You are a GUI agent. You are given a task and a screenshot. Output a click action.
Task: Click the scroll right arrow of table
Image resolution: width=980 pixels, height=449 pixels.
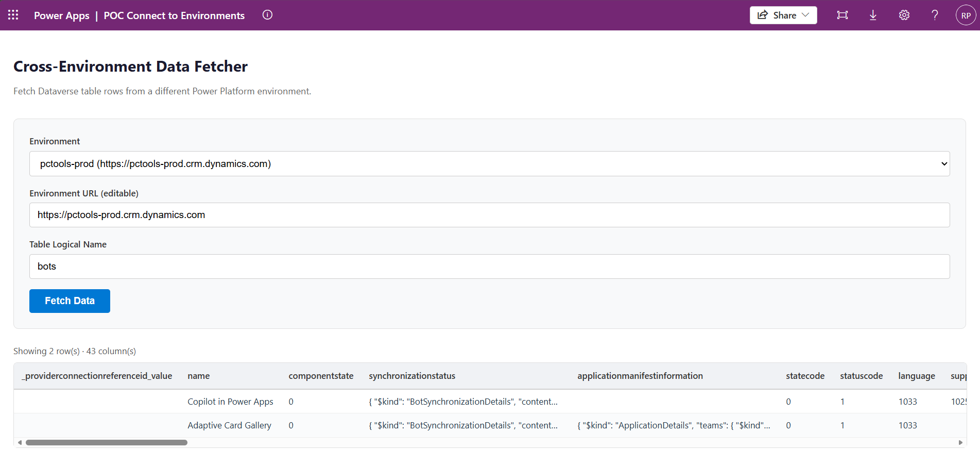pos(960,442)
